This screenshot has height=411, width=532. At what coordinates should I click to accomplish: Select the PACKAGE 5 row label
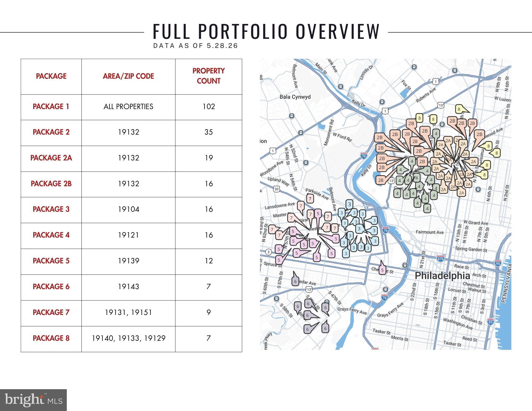51,261
